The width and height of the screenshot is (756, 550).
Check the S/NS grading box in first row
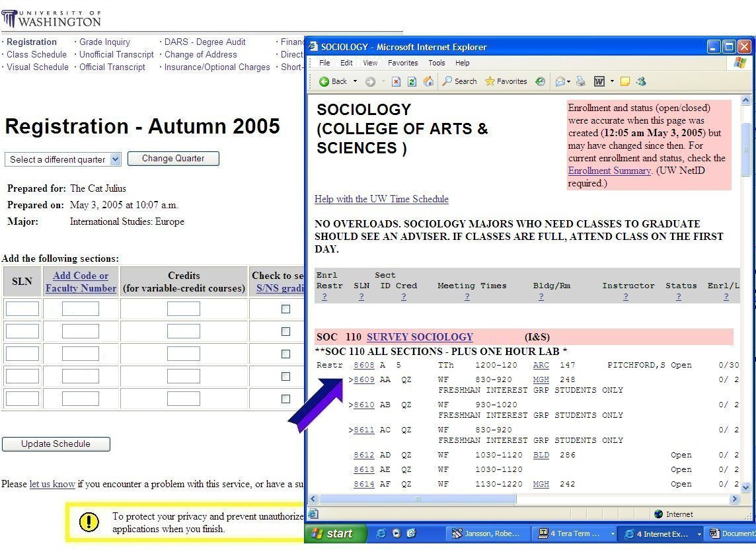285,309
